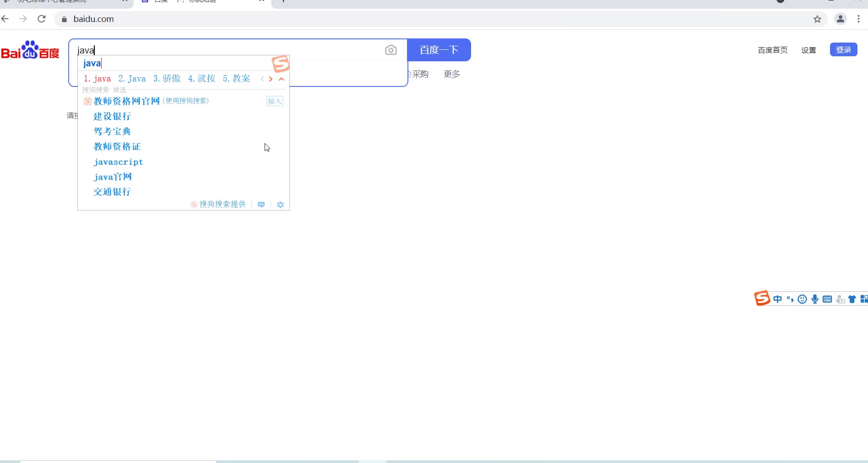Go back in browser
Screen dimensions: 868x463
[5, 19]
